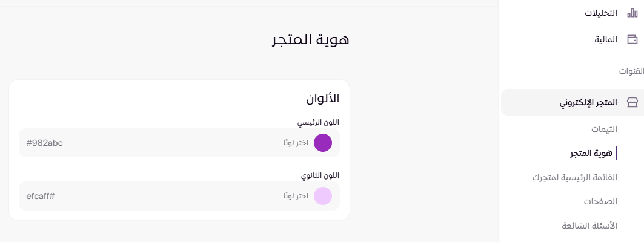644x242 pixels.
Task: Go to the المالية sidebar label
Action: [x=604, y=40]
